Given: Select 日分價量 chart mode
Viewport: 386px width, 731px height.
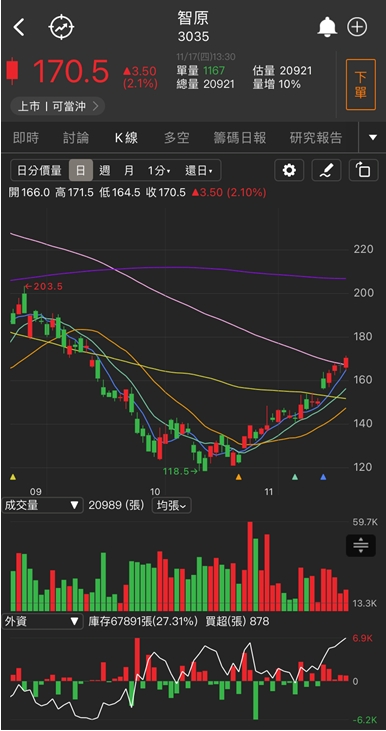Looking at the screenshot, I should coord(40,171).
